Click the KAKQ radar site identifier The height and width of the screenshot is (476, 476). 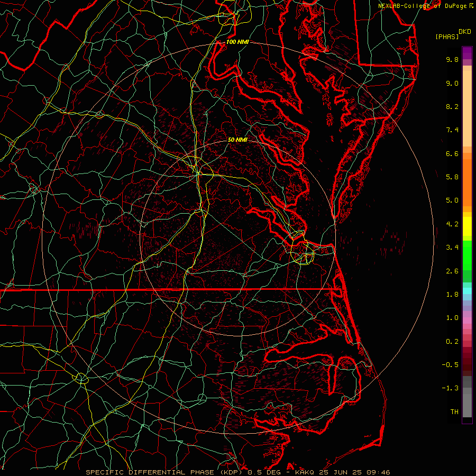pos(305,472)
